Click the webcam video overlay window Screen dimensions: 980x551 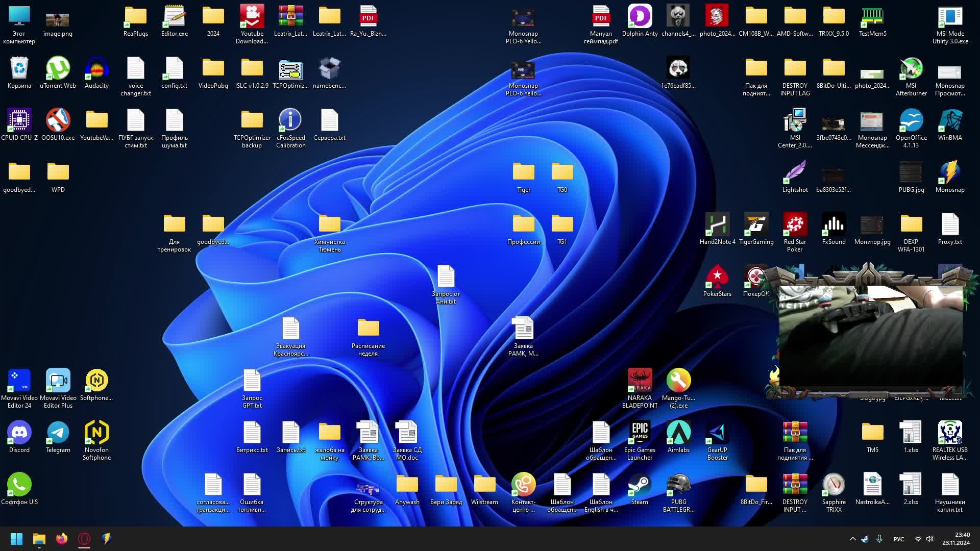coord(870,337)
